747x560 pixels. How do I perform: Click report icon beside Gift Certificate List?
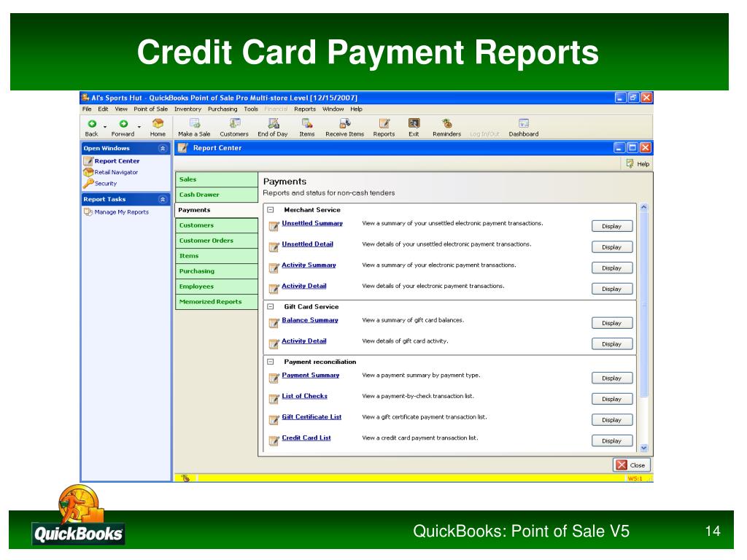click(274, 419)
